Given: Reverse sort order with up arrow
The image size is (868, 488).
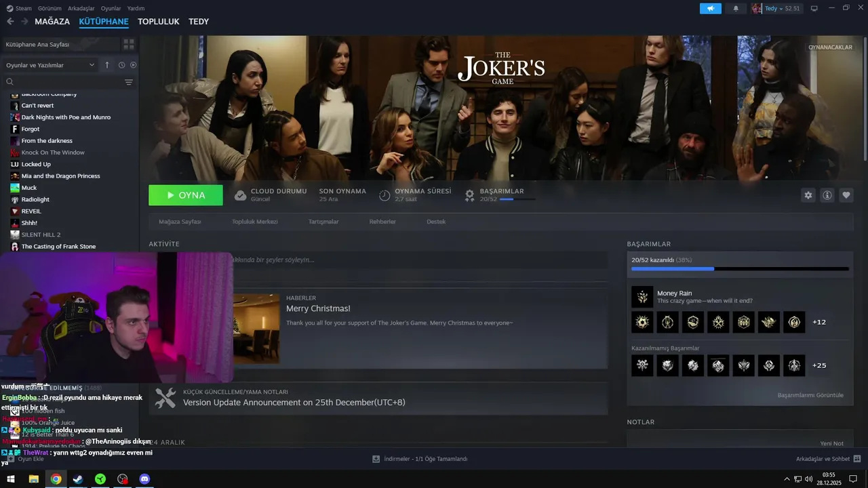Looking at the screenshot, I should coord(106,65).
